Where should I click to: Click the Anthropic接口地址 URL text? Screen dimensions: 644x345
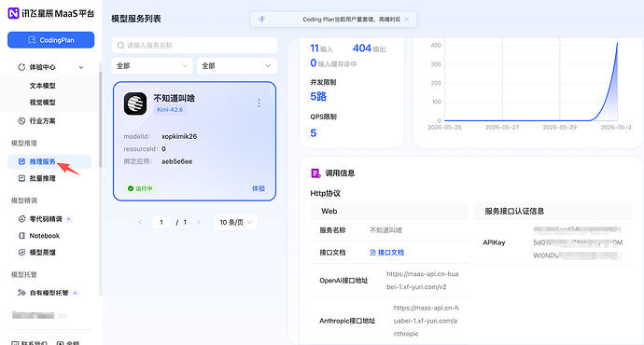[426, 321]
